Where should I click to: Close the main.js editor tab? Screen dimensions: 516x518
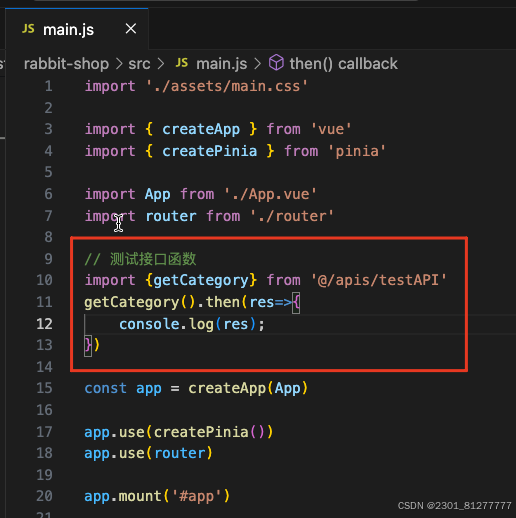tap(131, 29)
